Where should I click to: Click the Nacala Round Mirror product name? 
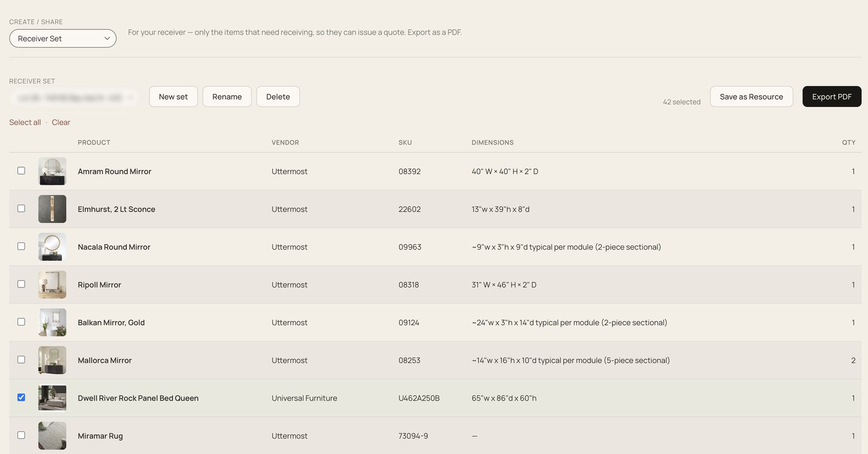point(114,247)
